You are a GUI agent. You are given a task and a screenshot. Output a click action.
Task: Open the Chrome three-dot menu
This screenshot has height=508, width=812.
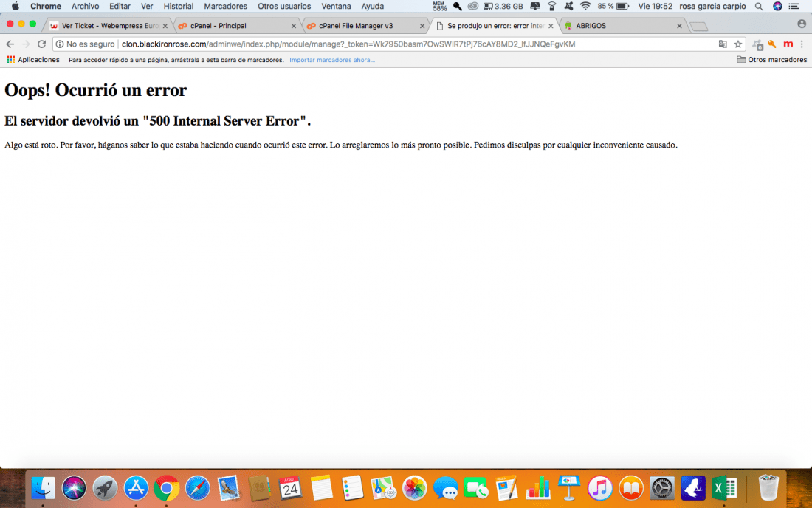coord(802,44)
